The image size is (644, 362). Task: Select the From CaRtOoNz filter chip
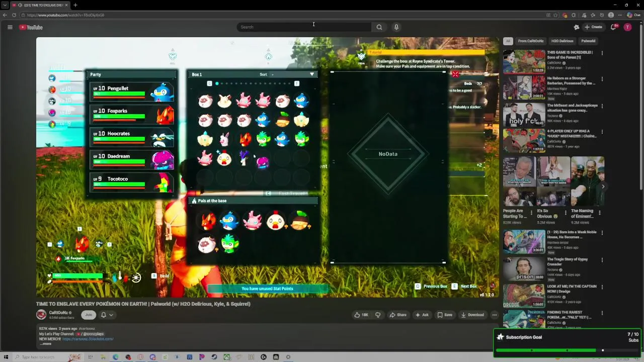[531, 41]
